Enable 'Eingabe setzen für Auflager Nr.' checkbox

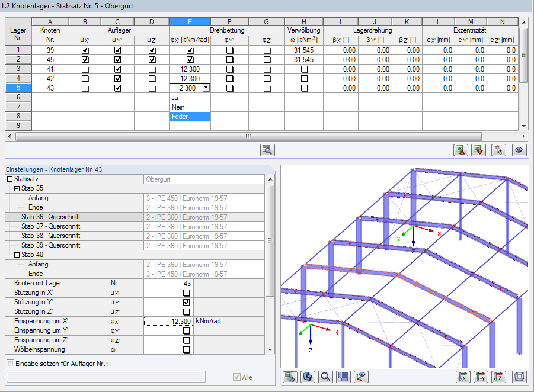pyautogui.click(x=11, y=364)
